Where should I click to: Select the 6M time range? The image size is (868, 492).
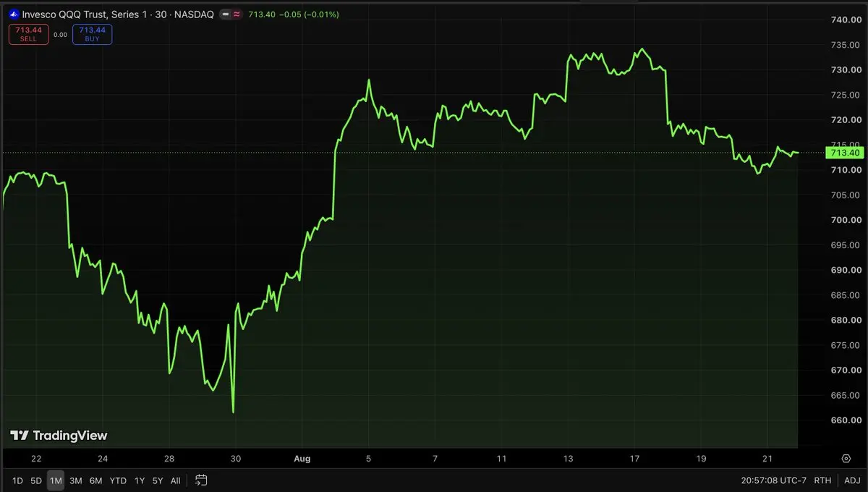95,480
